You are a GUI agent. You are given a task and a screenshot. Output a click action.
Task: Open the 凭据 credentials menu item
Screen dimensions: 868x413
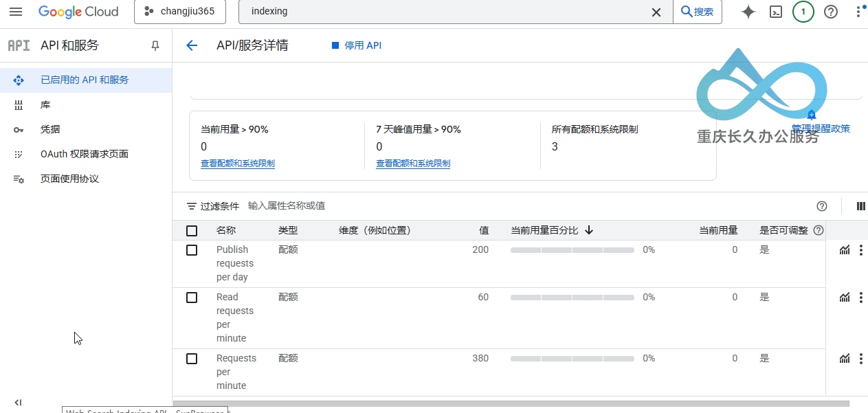tap(86, 129)
